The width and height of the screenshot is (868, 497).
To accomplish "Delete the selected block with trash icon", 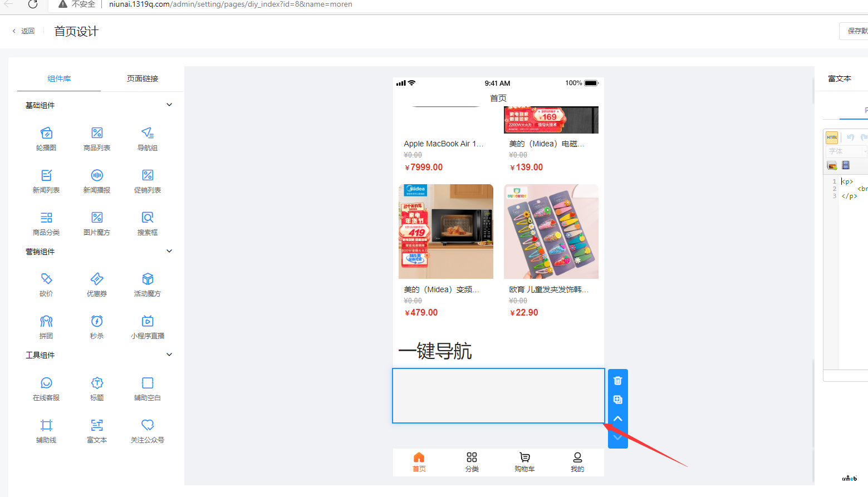I will point(617,381).
